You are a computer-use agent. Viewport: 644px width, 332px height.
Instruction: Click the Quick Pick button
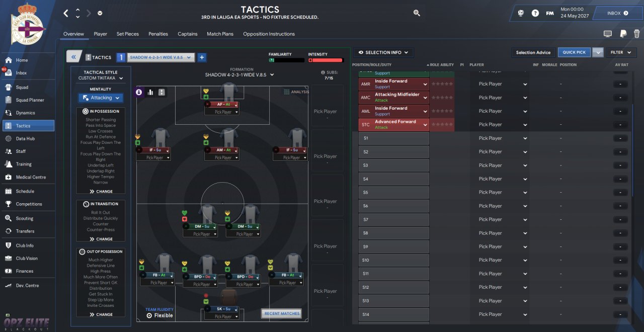[574, 52]
